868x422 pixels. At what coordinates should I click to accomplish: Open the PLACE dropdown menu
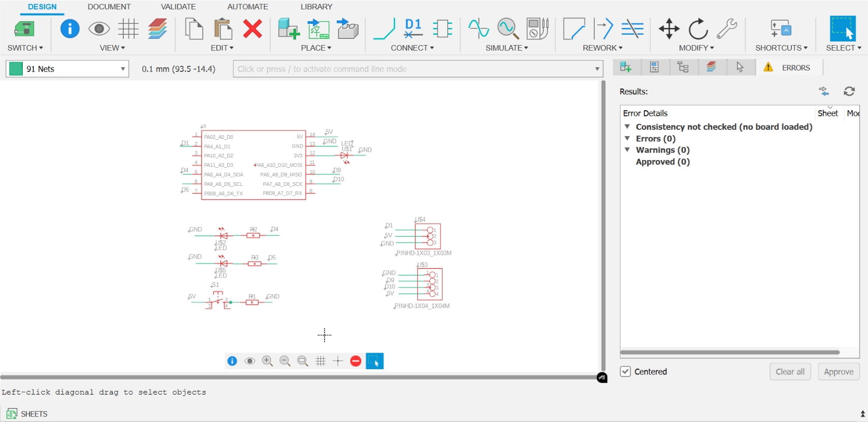[x=316, y=48]
